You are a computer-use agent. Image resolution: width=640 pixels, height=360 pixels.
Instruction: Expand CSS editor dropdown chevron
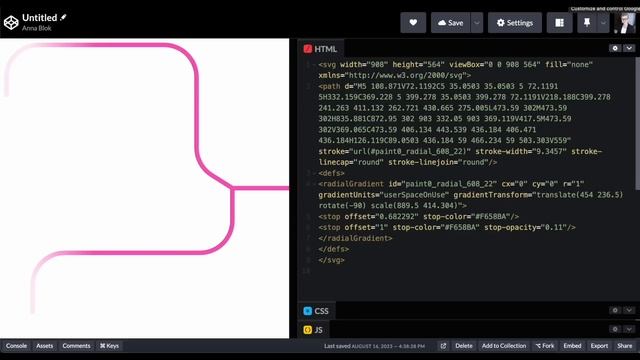[629, 310]
